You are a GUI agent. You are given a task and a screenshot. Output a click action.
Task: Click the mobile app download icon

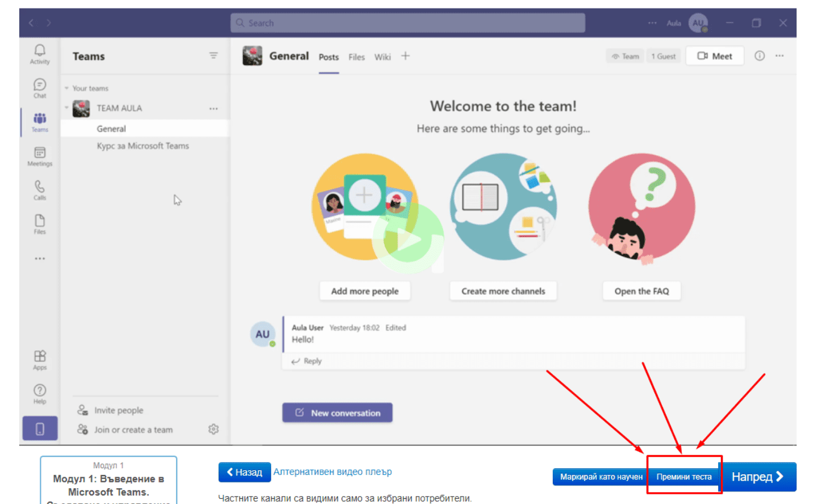40,428
